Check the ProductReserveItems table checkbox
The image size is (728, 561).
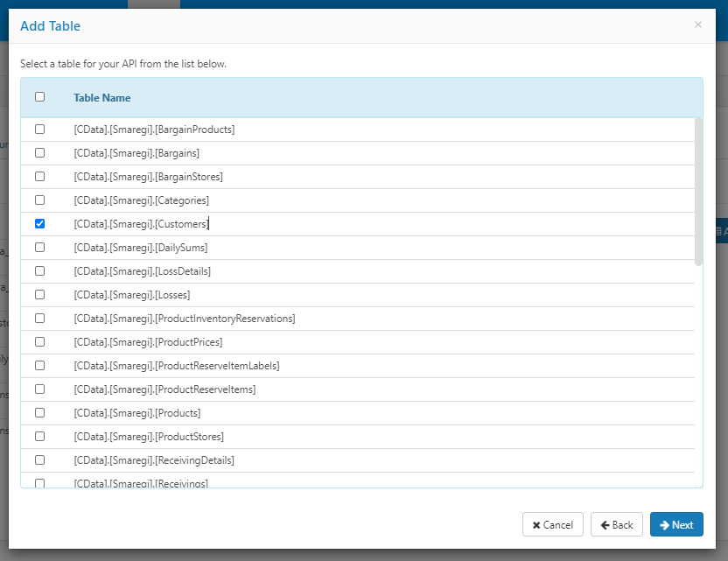coord(40,389)
